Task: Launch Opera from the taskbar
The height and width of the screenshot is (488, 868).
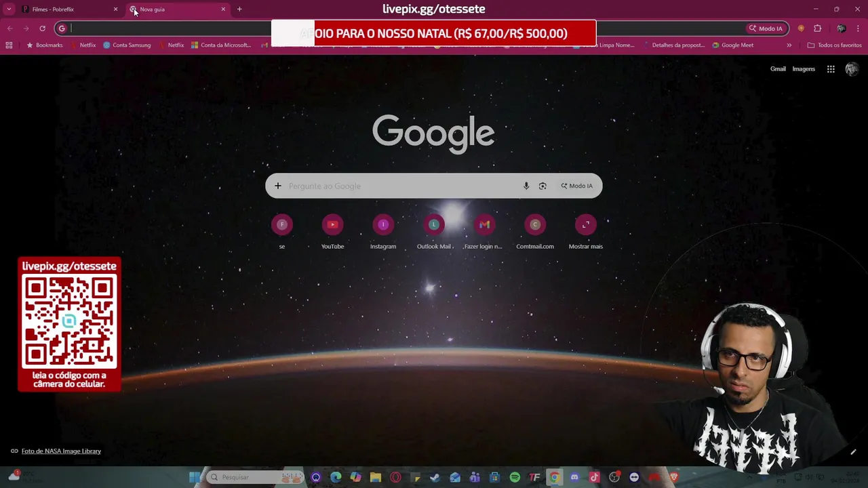Action: pos(395,477)
